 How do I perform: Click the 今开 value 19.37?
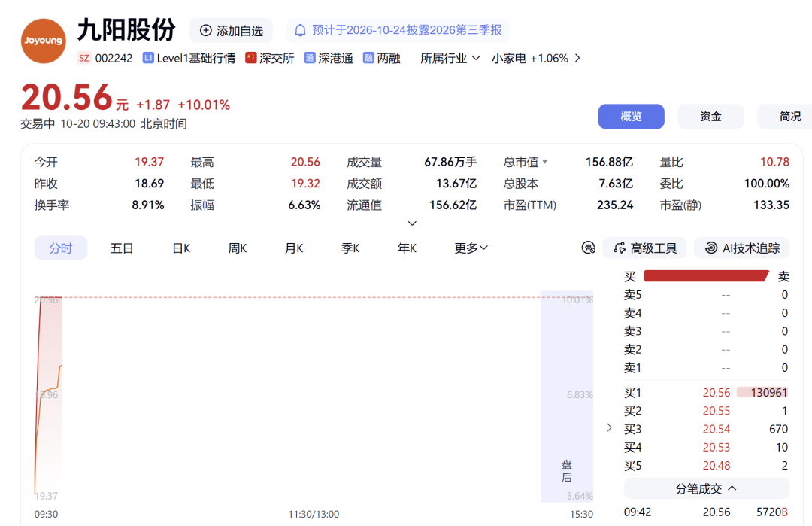[x=149, y=163]
